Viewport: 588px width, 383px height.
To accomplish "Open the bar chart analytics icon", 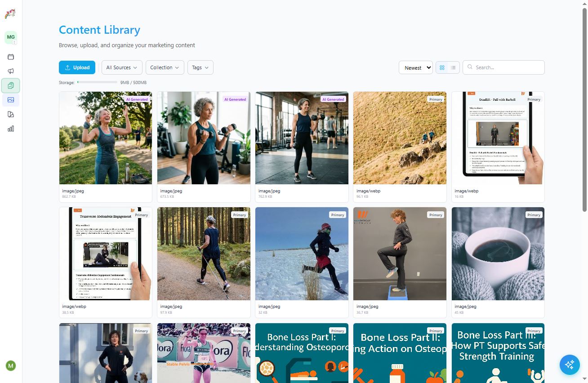I will click(x=11, y=129).
